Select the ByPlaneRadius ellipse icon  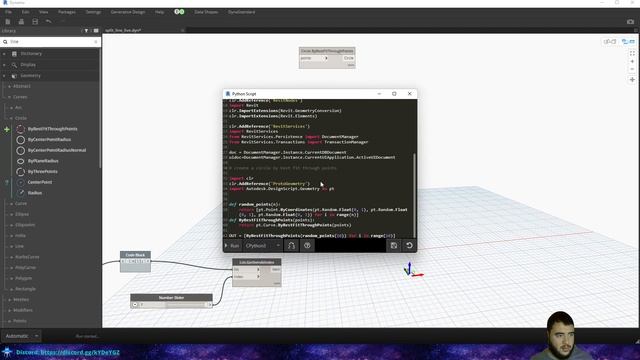[20, 161]
